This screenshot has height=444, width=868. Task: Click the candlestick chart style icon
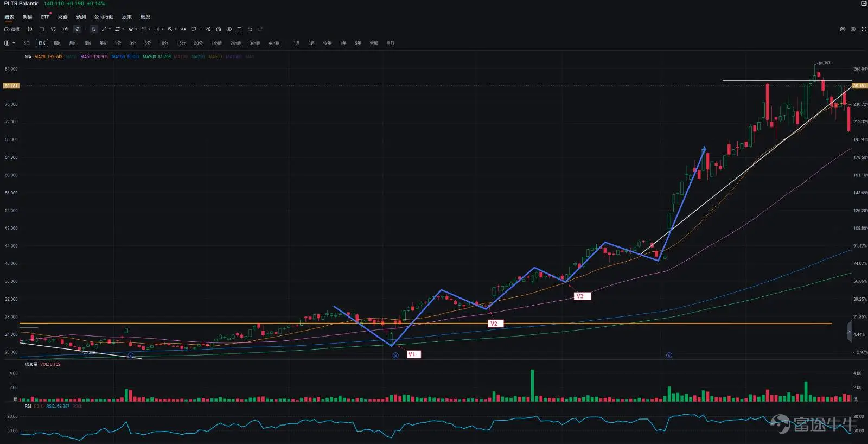[30, 29]
